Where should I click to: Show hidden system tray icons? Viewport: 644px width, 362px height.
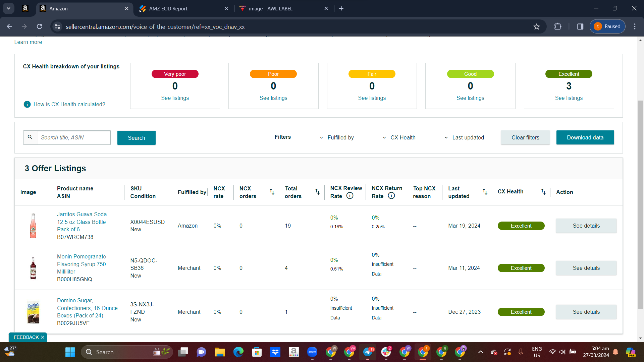click(481, 352)
